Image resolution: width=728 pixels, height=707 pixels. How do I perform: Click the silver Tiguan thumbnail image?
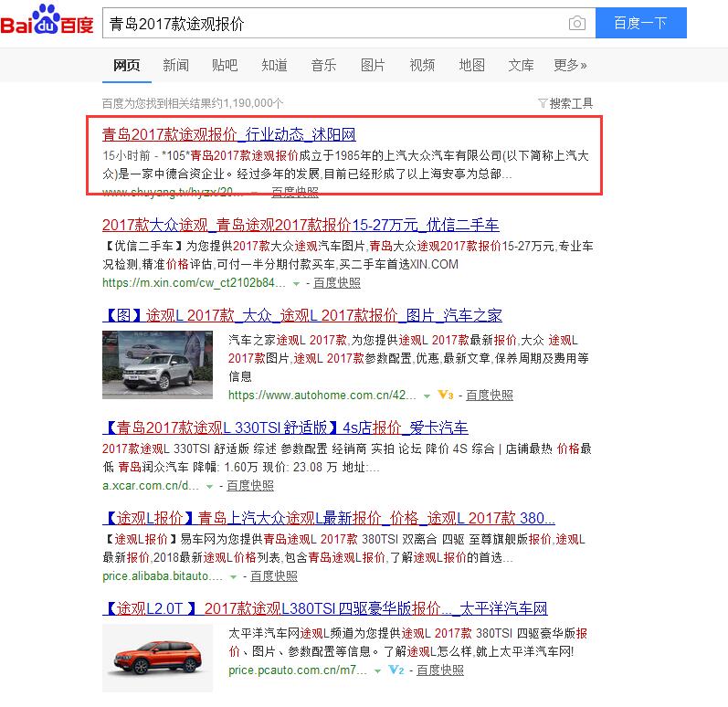click(x=157, y=364)
